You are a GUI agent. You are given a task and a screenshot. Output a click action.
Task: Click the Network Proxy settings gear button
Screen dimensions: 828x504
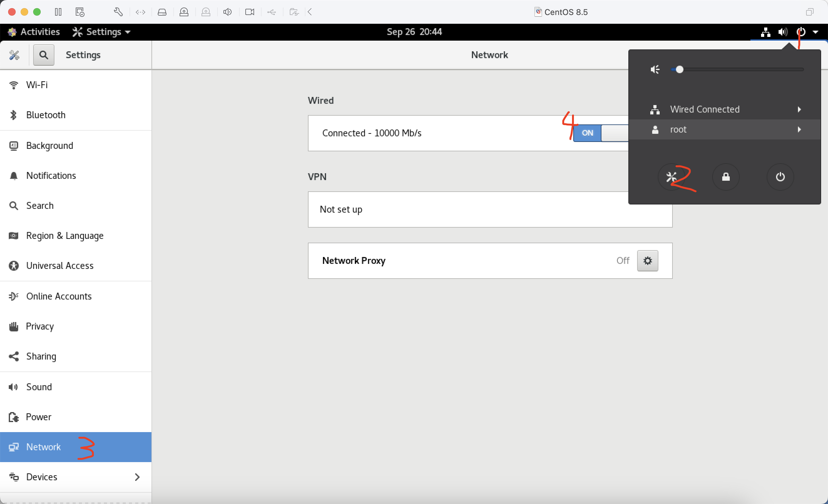pyautogui.click(x=648, y=260)
